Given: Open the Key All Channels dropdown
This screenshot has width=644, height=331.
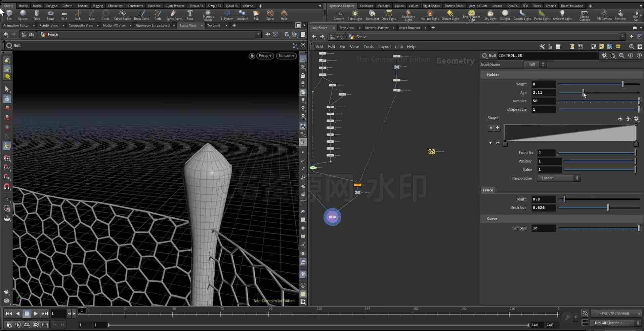Looking at the screenshot, I should click(615, 323).
